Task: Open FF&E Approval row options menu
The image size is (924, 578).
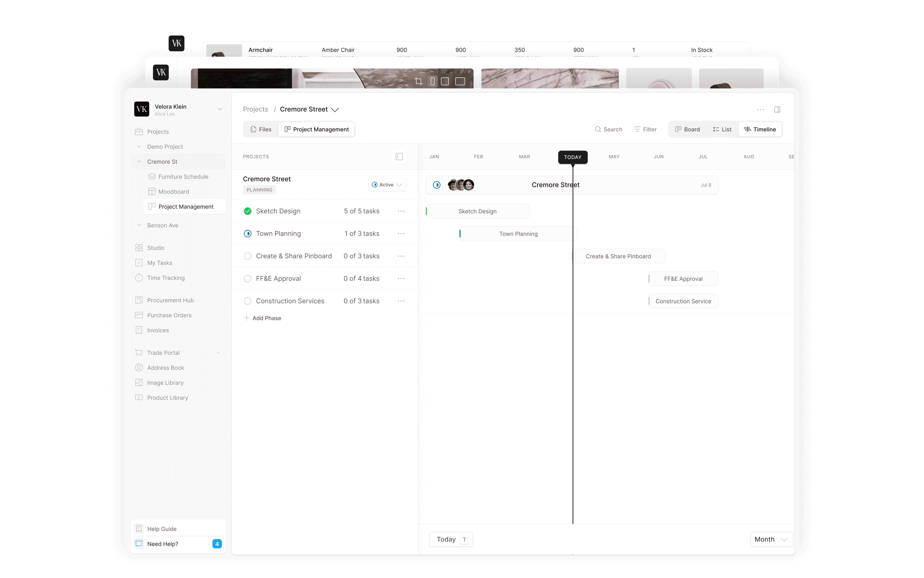Action: pyautogui.click(x=401, y=278)
